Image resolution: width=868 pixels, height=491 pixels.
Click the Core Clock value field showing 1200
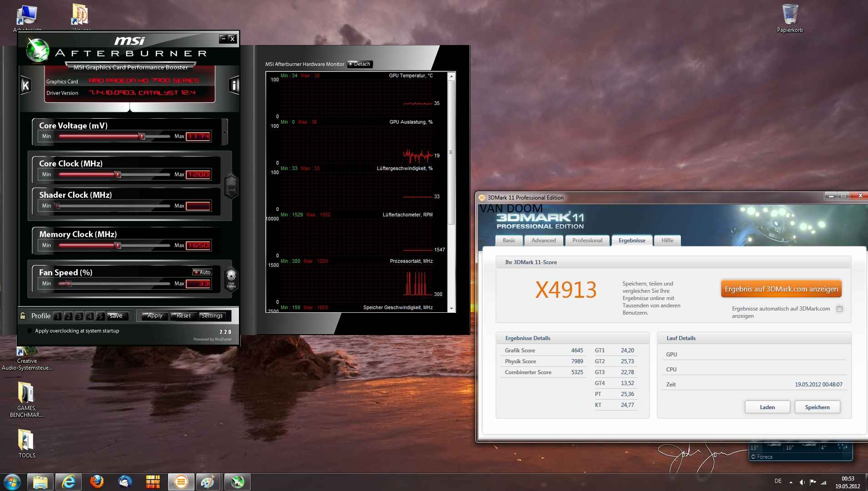point(198,174)
